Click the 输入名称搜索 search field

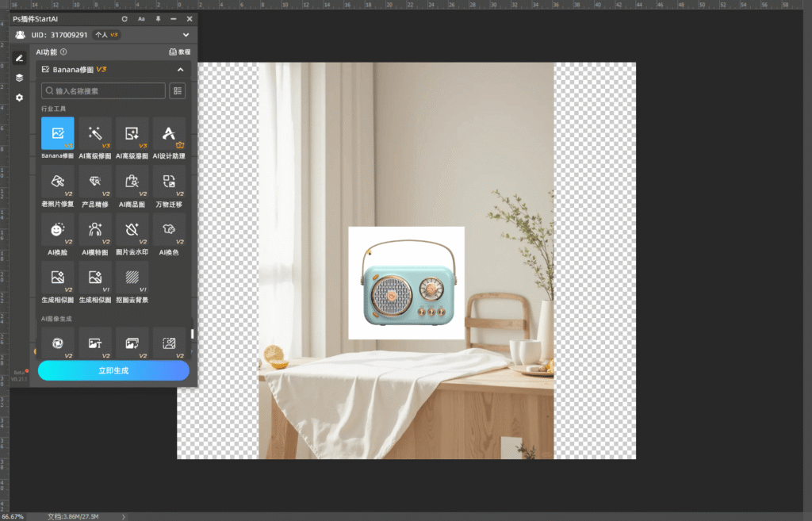pos(104,91)
